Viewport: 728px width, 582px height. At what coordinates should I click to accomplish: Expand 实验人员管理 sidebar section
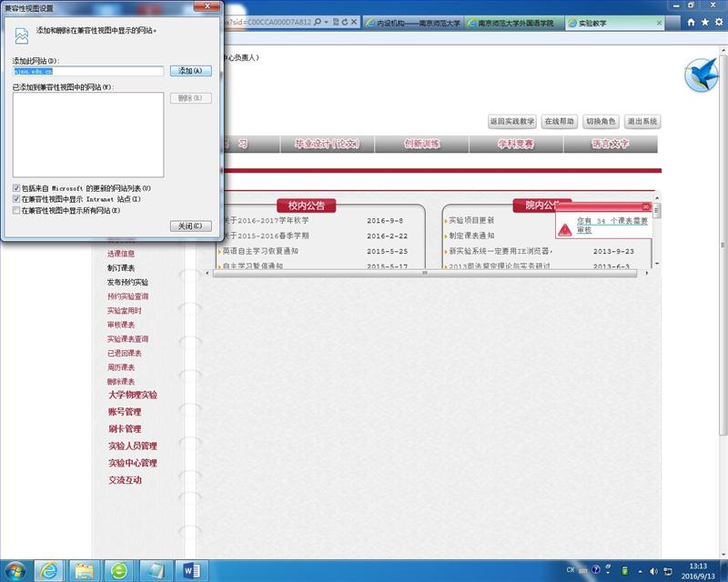point(133,447)
